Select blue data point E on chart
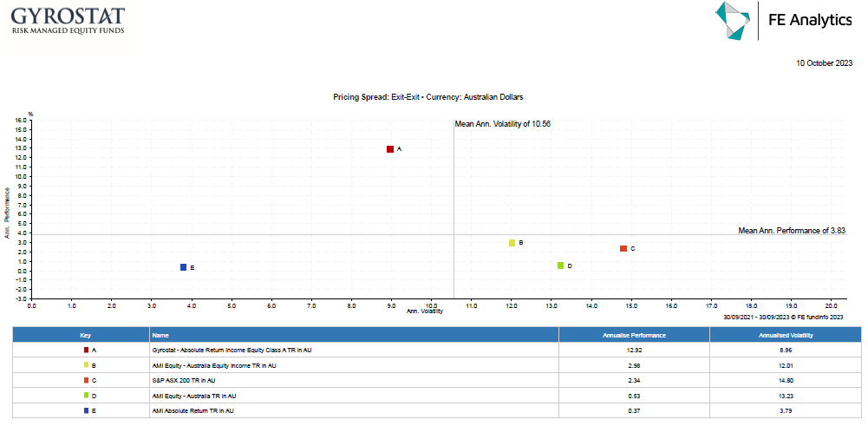The height and width of the screenshot is (426, 868). coord(183,267)
